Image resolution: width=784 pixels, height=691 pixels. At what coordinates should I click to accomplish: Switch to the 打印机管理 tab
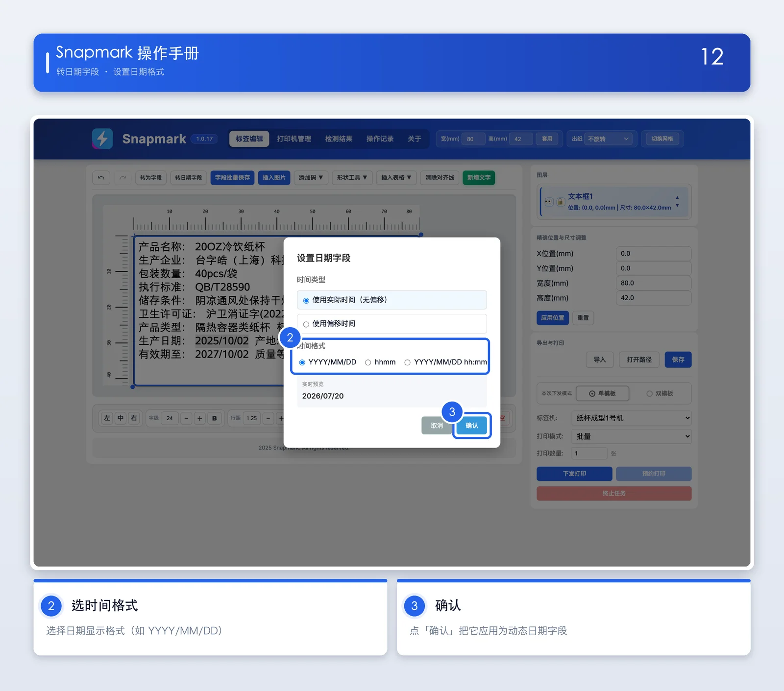point(294,139)
